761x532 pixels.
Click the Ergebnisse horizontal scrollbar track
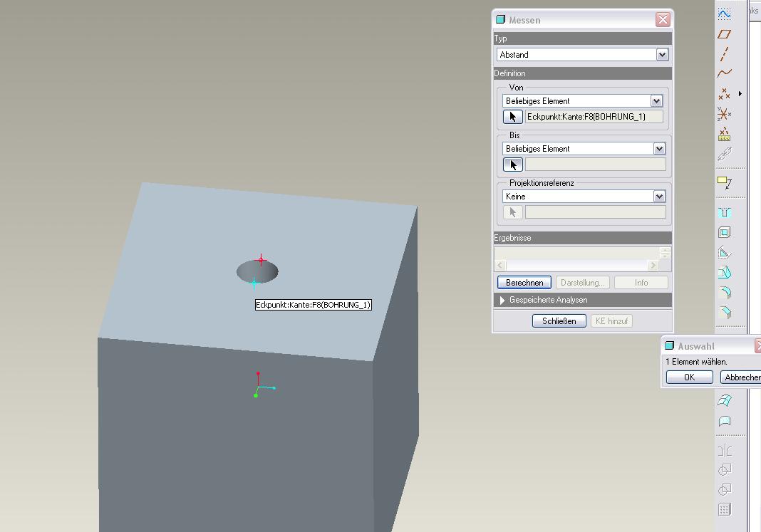point(576,265)
